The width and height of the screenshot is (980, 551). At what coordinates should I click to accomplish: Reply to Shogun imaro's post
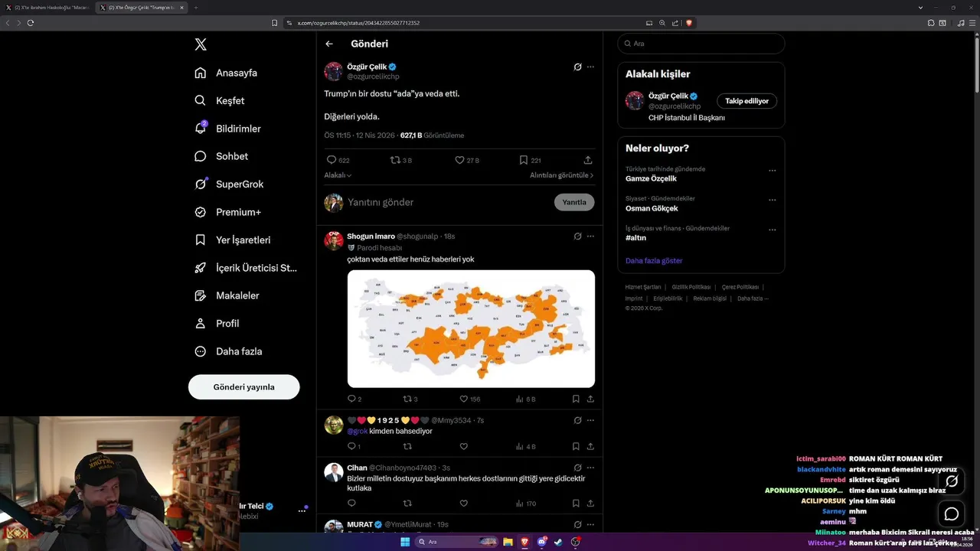coord(354,399)
